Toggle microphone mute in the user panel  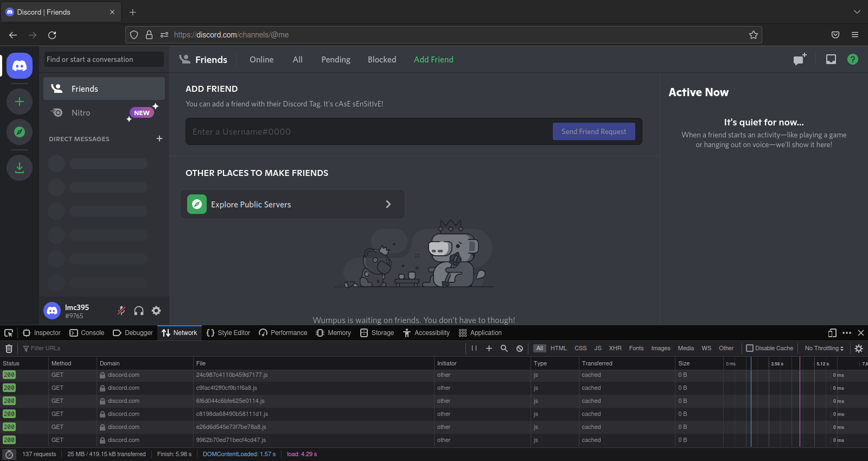click(x=122, y=311)
